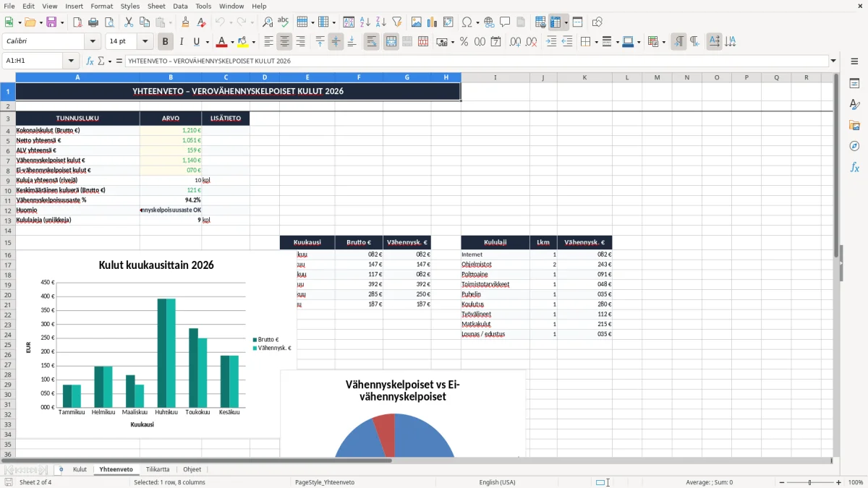Apply the red font color swatch

click(x=221, y=42)
